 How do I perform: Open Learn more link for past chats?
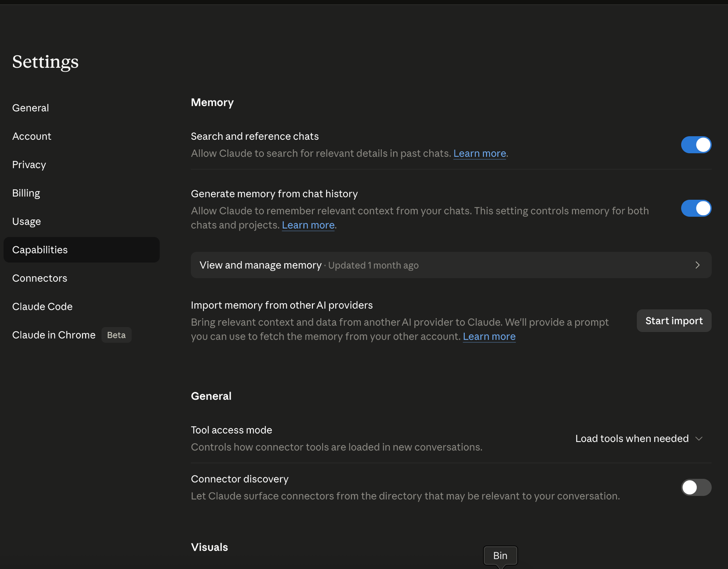(479, 153)
